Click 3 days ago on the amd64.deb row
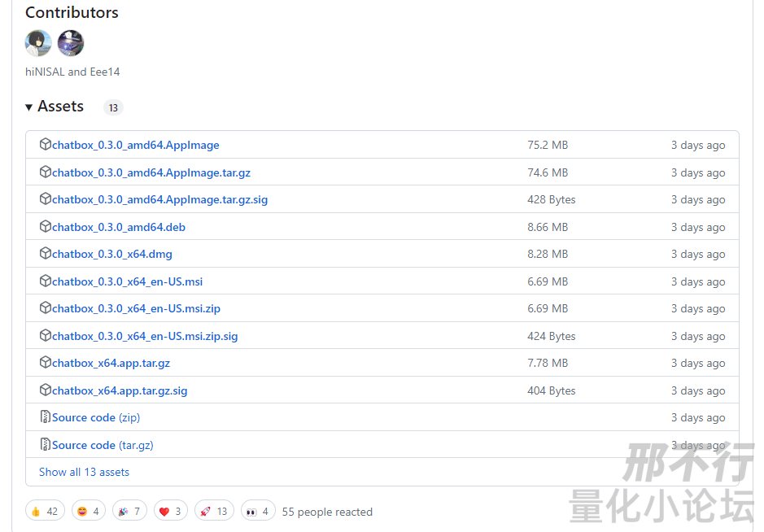Screen dimensions: 764x532 (698, 228)
